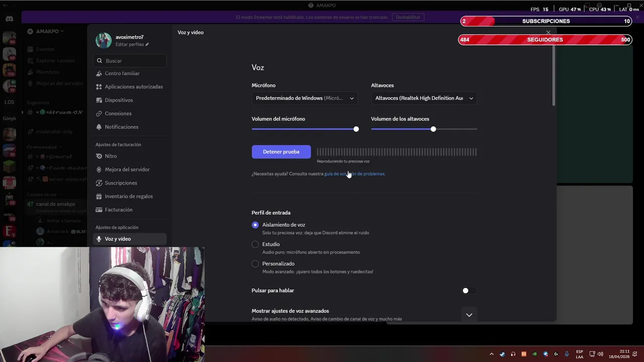644x362 pixels.
Task: Click the pencil icon beside Editar perfiles
Action: point(147,45)
